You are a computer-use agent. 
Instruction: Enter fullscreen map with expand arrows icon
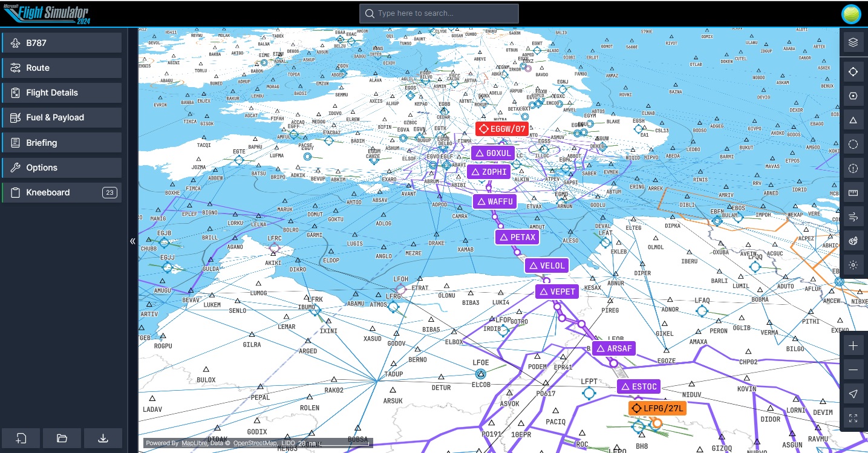[853, 418]
